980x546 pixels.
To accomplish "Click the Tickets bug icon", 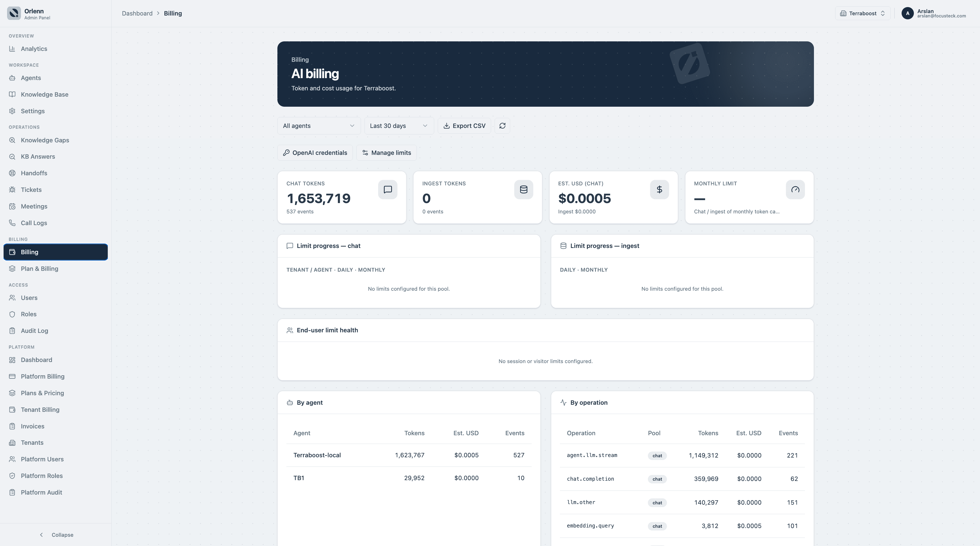I will pos(12,189).
